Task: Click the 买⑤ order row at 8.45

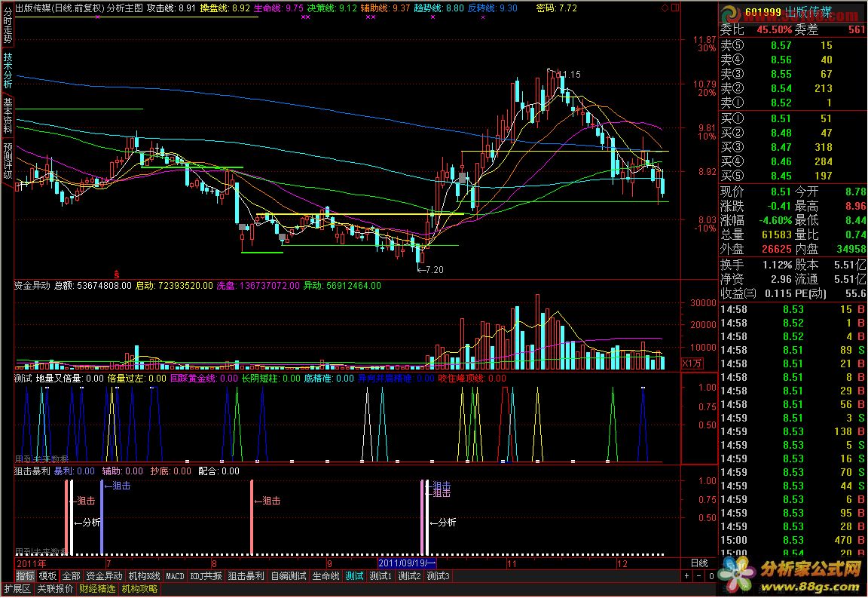Action: (x=793, y=176)
